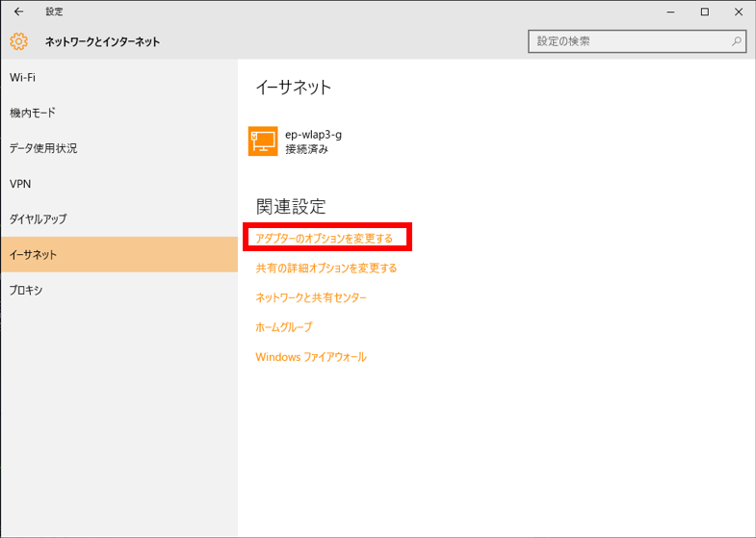Open the プロキシ settings page
This screenshot has width=756, height=538.
coord(119,290)
